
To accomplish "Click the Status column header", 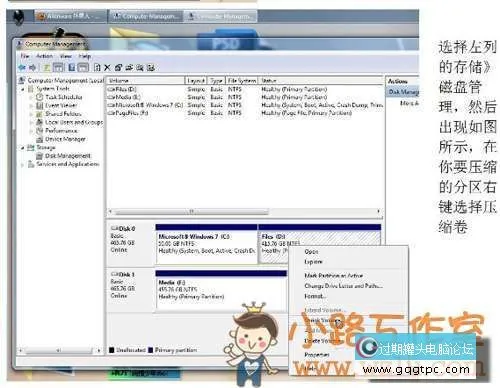I will pos(321,81).
